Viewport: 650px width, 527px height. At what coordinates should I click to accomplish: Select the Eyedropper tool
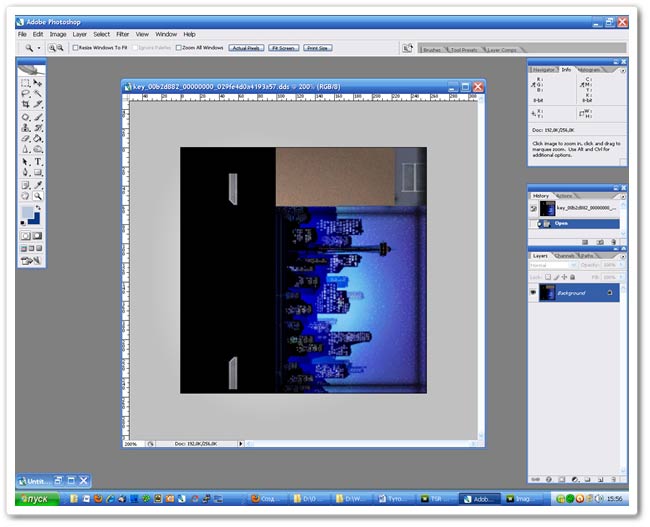click(x=38, y=185)
